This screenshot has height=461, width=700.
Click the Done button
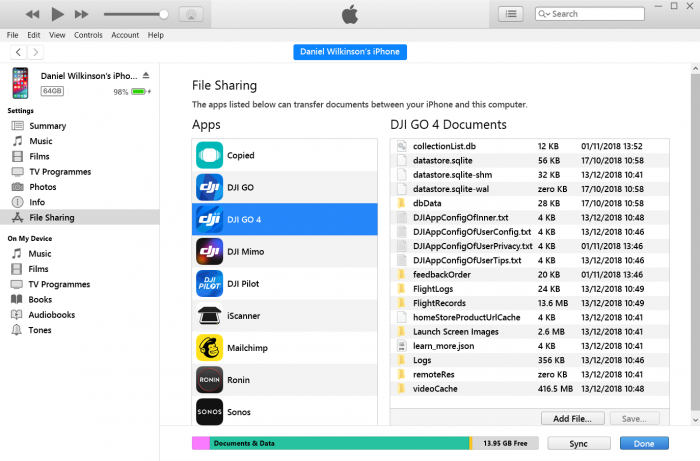[x=644, y=444]
